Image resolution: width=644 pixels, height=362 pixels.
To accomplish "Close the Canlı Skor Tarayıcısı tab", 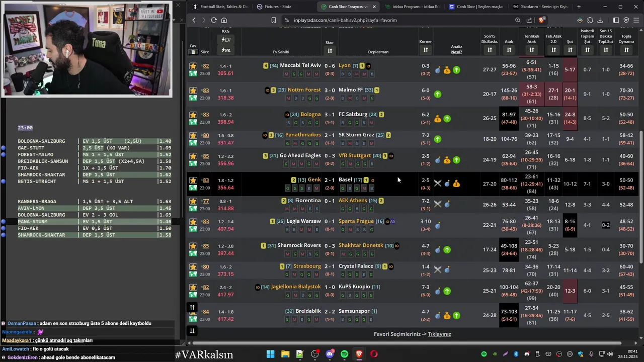I will tap(374, 7).
